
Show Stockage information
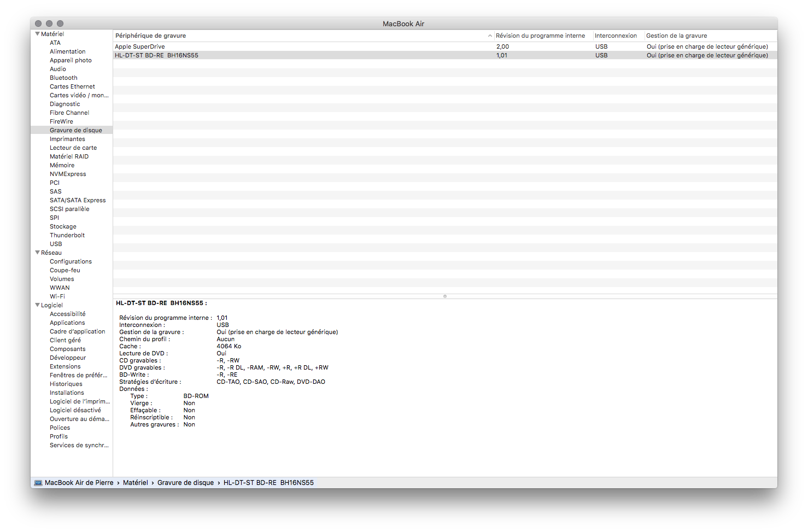[x=63, y=226]
